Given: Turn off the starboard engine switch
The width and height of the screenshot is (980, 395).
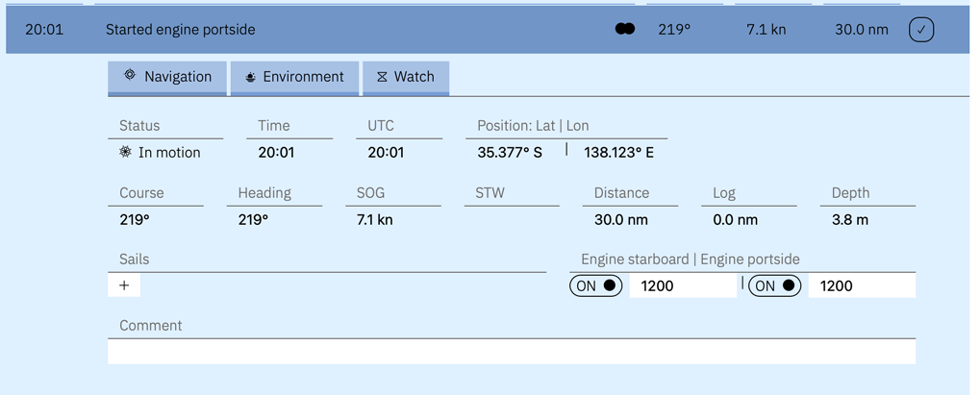Looking at the screenshot, I should point(595,285).
